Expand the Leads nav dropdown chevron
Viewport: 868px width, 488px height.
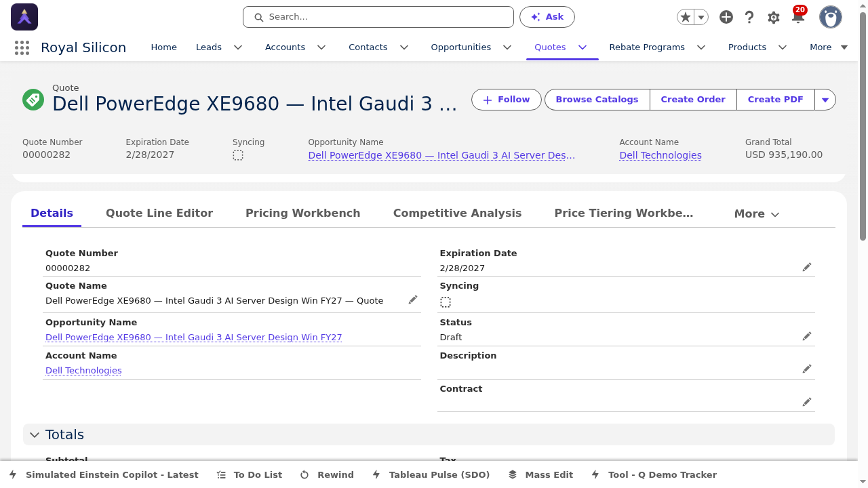pos(238,47)
